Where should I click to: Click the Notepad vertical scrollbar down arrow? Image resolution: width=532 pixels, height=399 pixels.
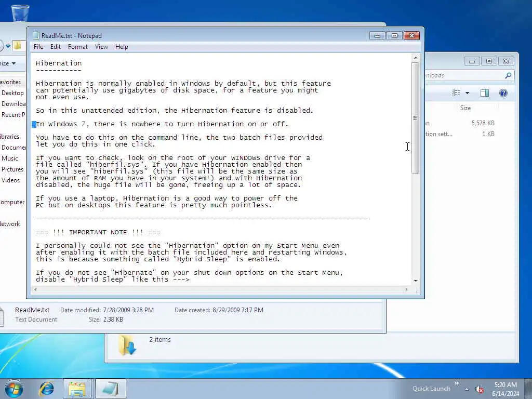point(415,281)
